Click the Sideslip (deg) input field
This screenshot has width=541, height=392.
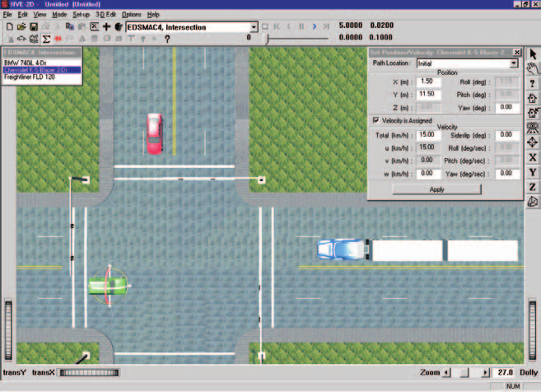coord(507,135)
